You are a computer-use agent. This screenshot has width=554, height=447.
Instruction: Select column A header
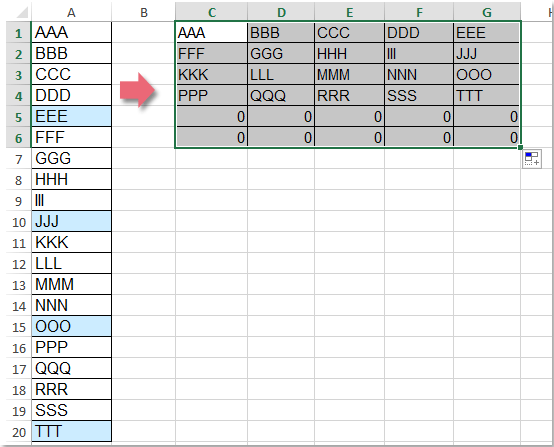(71, 12)
